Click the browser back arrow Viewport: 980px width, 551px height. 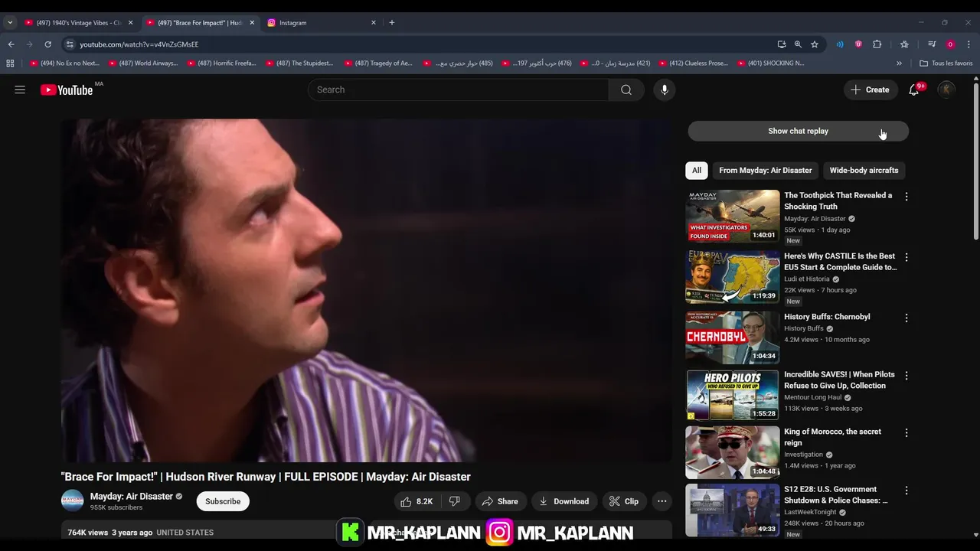(x=11, y=44)
